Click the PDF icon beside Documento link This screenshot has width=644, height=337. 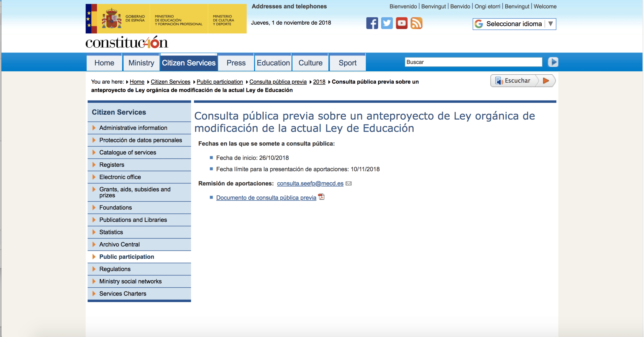click(321, 197)
